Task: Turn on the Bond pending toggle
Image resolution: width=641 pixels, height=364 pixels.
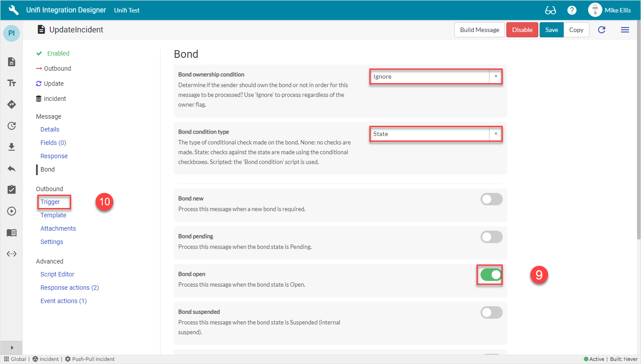Action: tap(491, 237)
